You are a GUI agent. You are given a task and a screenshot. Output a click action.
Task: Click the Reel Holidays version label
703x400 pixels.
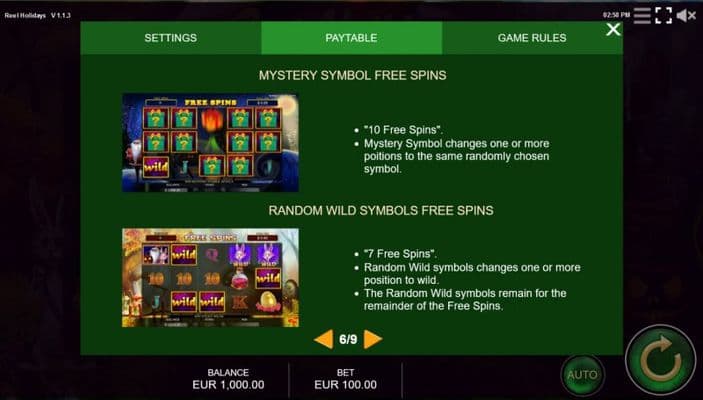pos(38,15)
